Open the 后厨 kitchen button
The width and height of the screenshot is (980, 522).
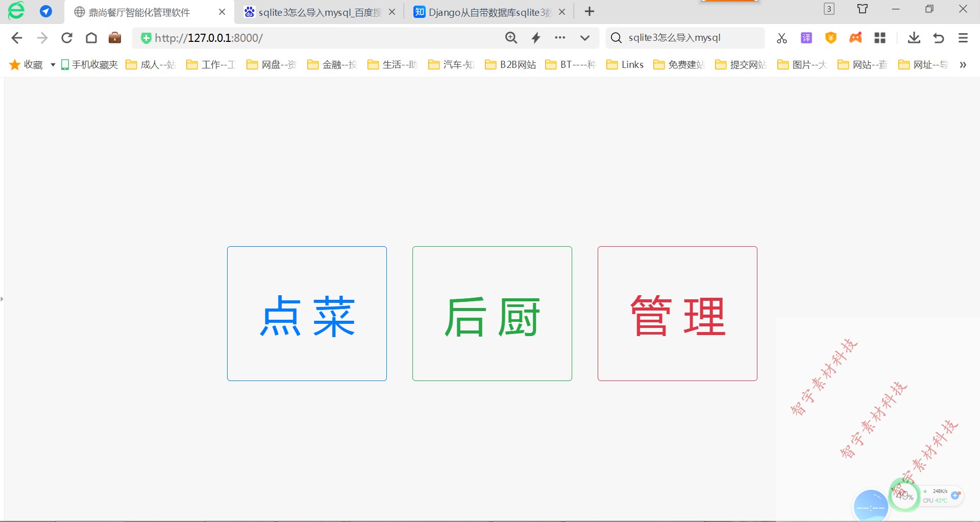[492, 314]
